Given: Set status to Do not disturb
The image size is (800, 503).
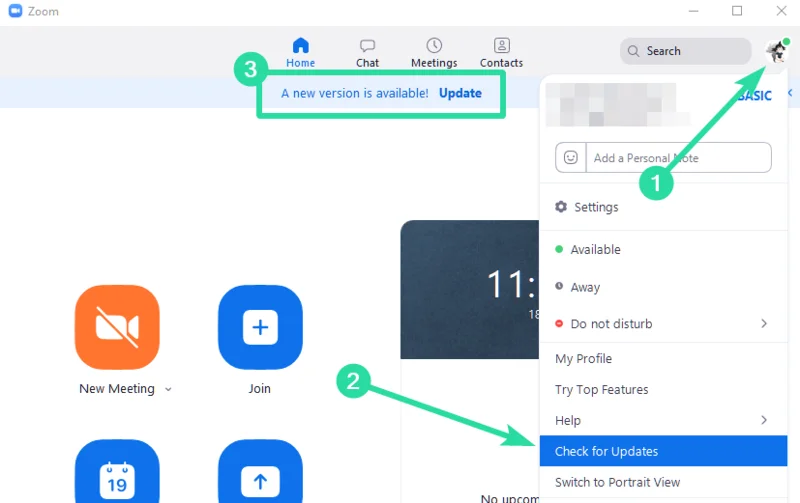Looking at the screenshot, I should 610,324.
